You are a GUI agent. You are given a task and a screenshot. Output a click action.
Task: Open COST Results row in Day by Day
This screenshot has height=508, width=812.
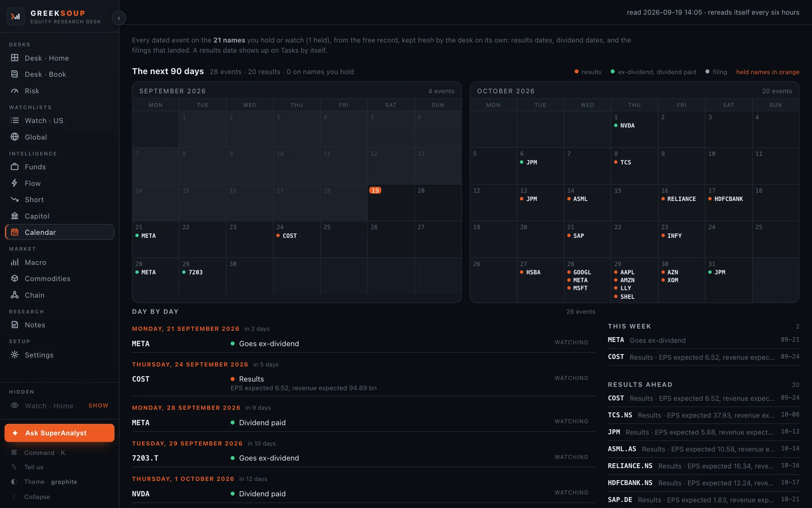point(364,383)
